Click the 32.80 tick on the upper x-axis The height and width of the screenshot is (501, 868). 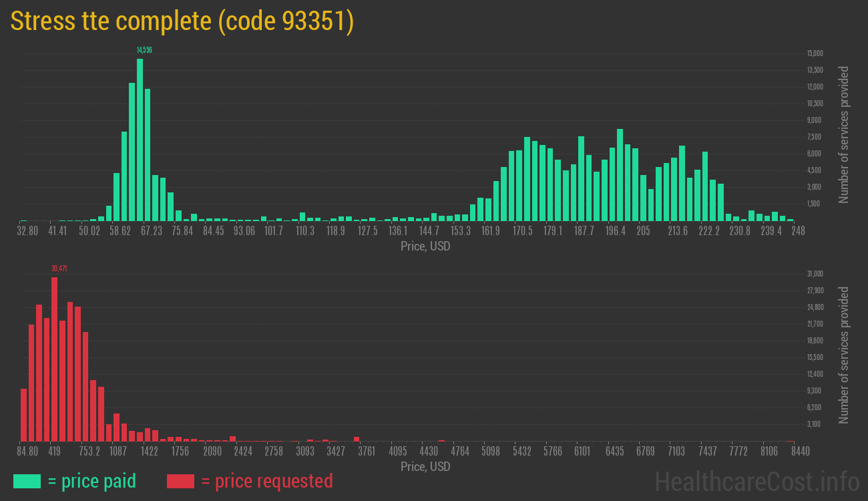27,231
